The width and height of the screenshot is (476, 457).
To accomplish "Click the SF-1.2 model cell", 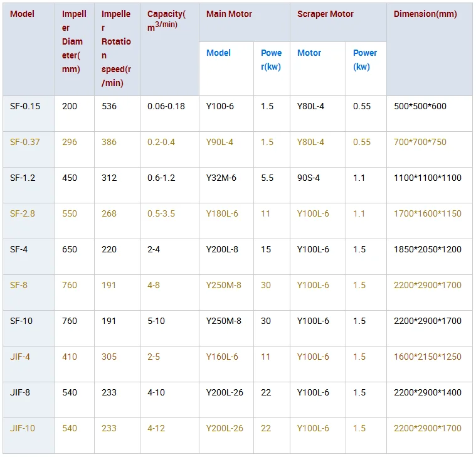I will click(x=23, y=178).
